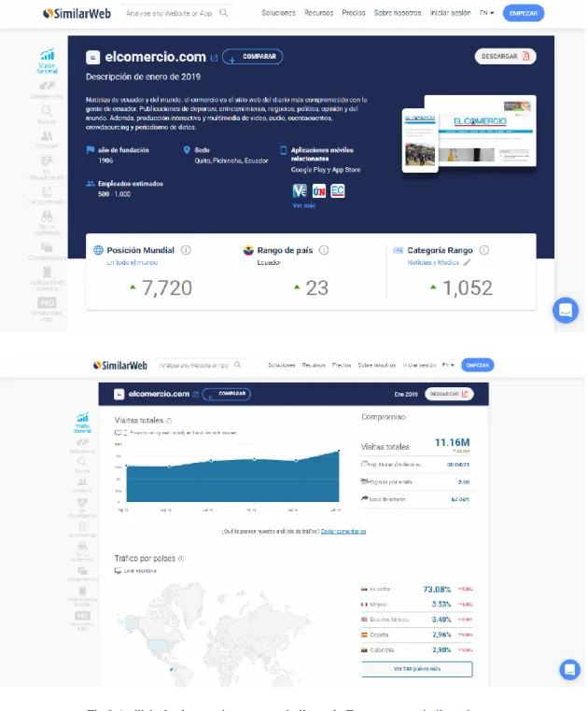
Task: Open Precios in the overview page header
Action: 354,13
